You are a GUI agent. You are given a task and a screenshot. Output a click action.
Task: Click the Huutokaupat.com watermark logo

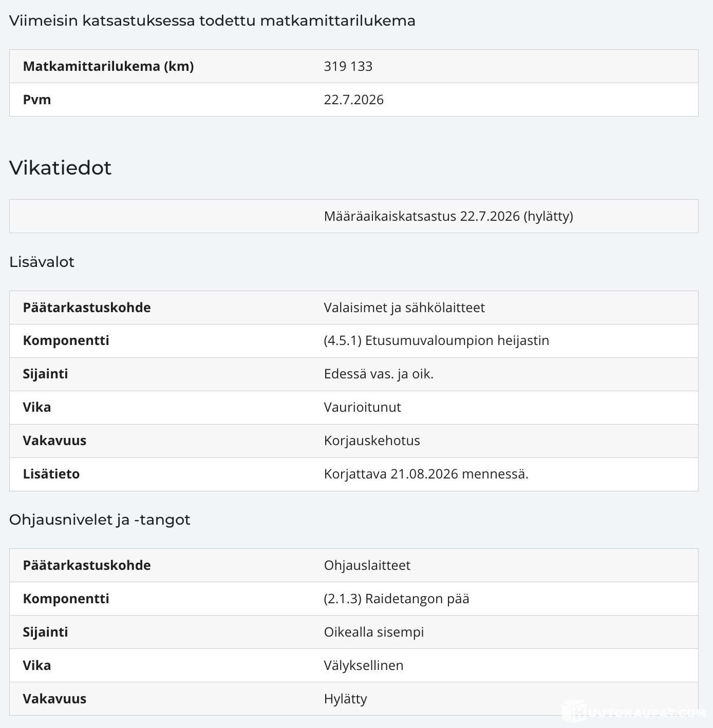pos(633,712)
